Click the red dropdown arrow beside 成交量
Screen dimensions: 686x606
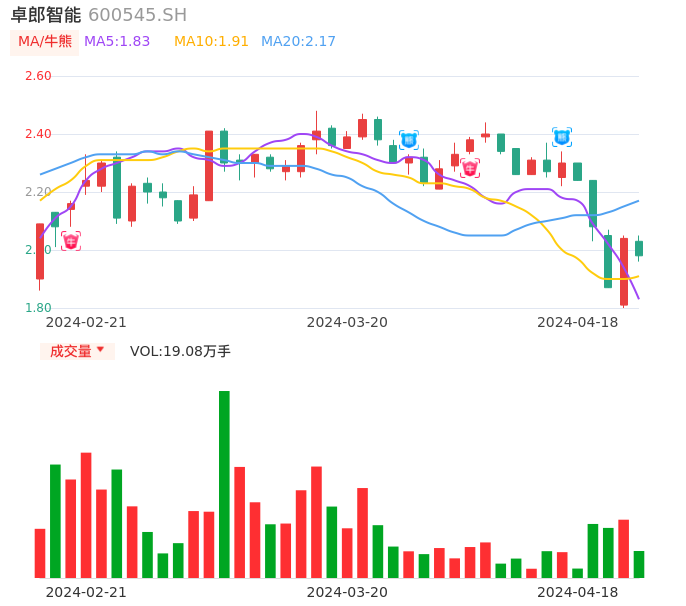pos(100,350)
